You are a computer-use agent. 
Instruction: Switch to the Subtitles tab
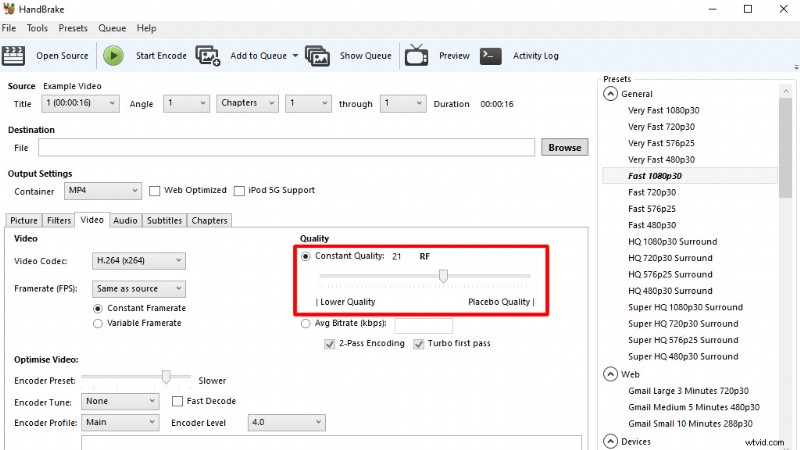tap(164, 220)
